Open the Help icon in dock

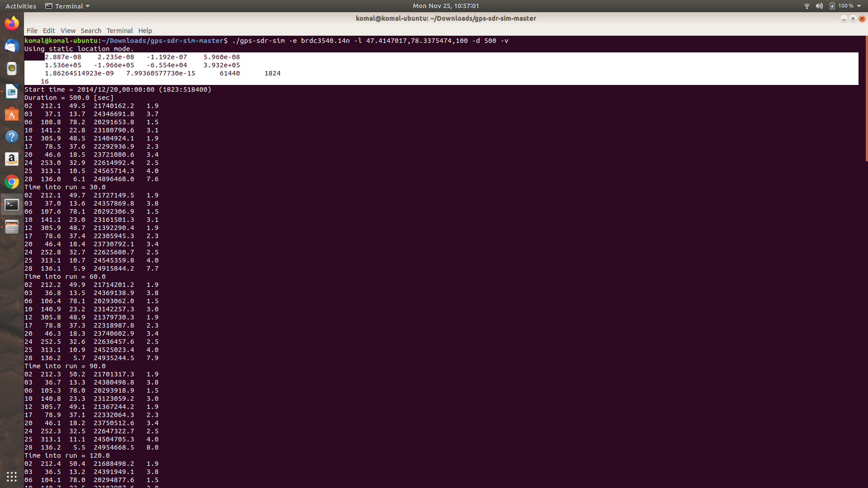point(12,136)
